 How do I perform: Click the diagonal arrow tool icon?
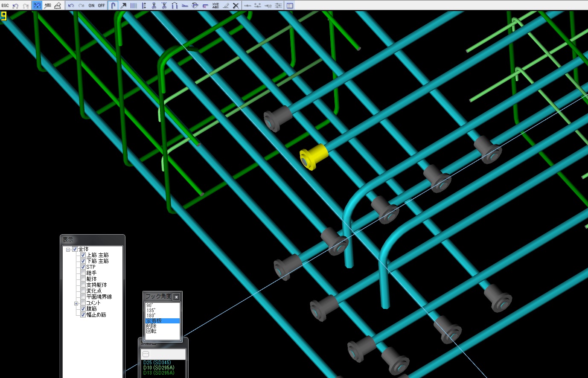tap(123, 6)
